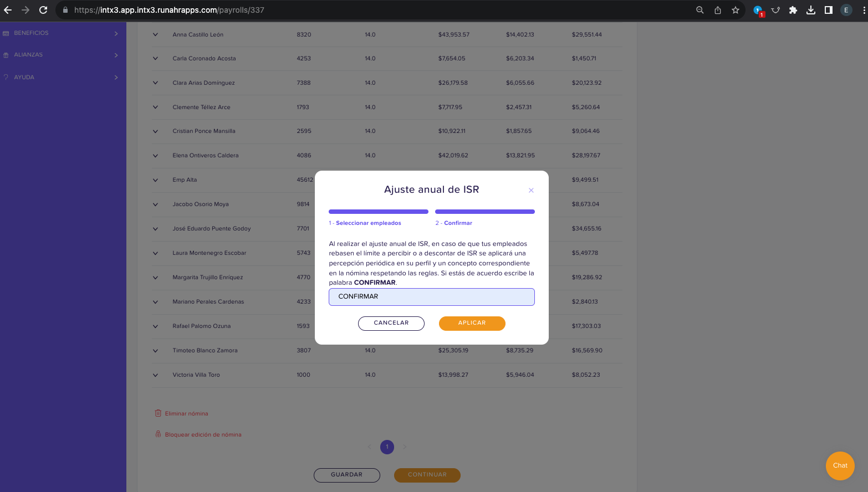Click the Bloquear edición de nómina lock icon
This screenshot has width=868, height=492.
(x=158, y=434)
